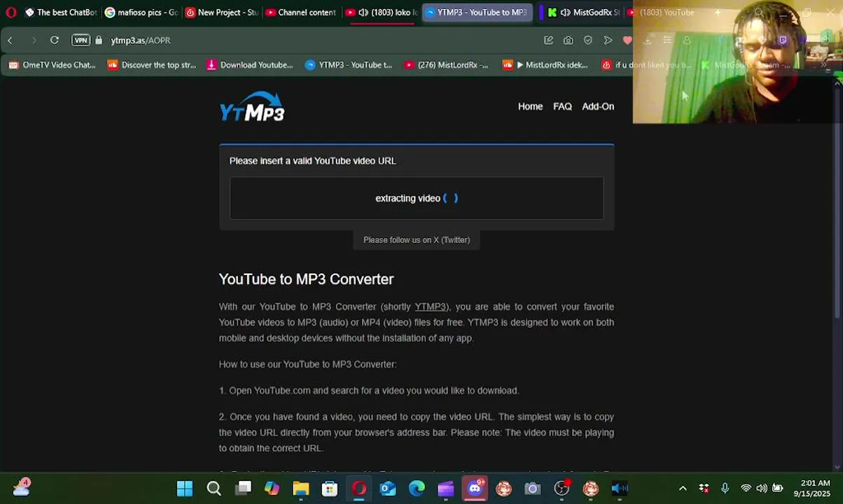Bookmark page with the heart icon
843x504 pixels.
[x=627, y=41]
